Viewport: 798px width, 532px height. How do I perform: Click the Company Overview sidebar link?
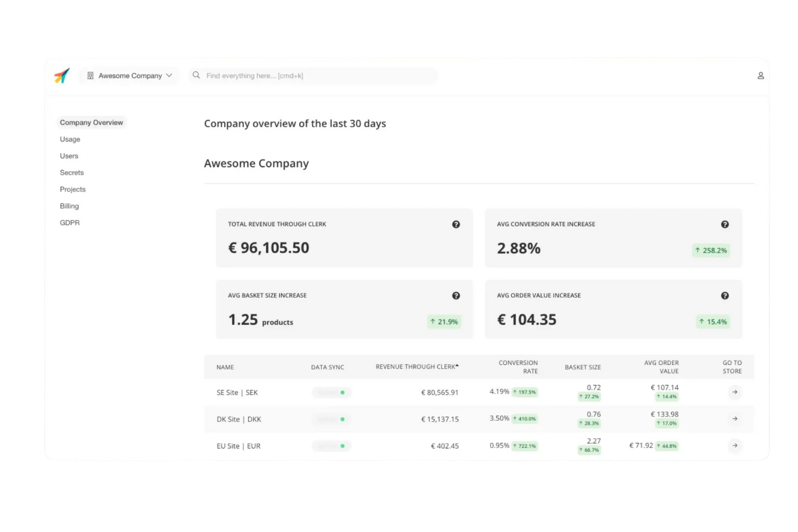(91, 122)
